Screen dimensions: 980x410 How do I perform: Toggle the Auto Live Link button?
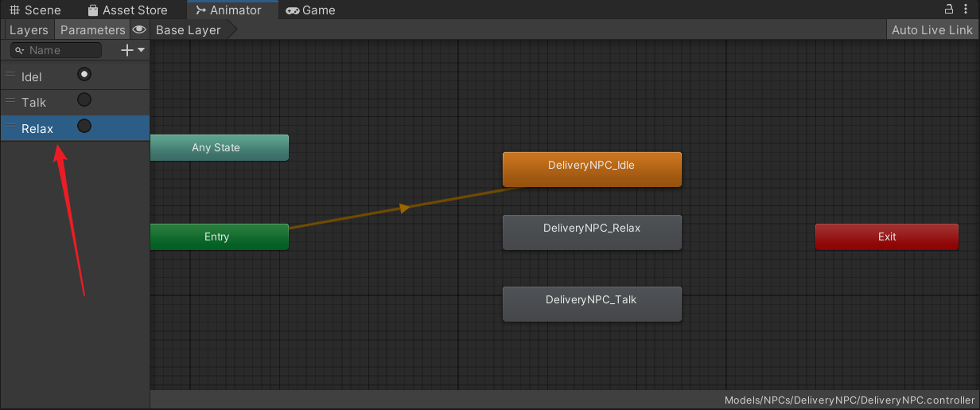[x=931, y=30]
